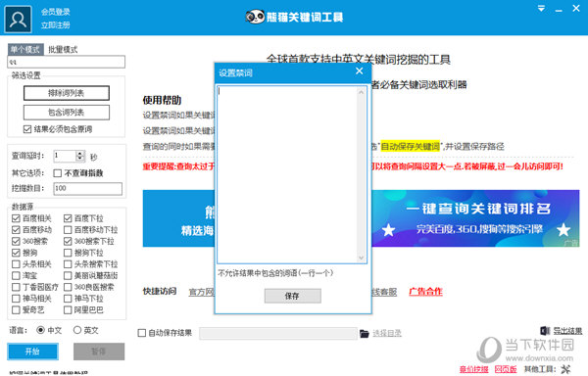Decrease 查询延时 with the down arrow
The width and height of the screenshot is (588, 376).
click(x=80, y=159)
